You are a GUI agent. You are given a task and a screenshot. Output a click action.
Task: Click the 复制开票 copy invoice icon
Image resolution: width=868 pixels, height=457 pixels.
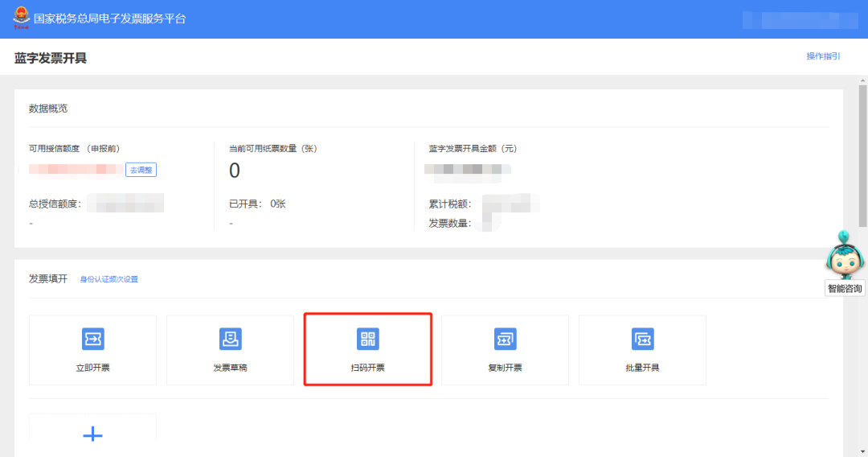coord(505,339)
